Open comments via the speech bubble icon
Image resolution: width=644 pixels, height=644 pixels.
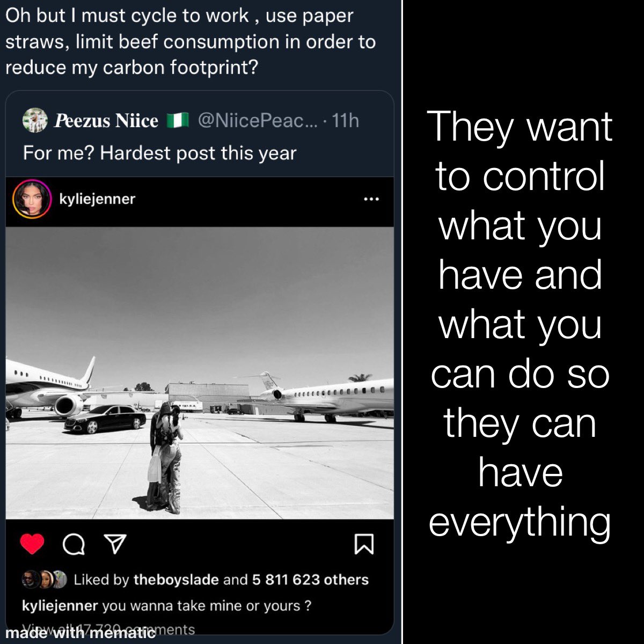(x=74, y=545)
